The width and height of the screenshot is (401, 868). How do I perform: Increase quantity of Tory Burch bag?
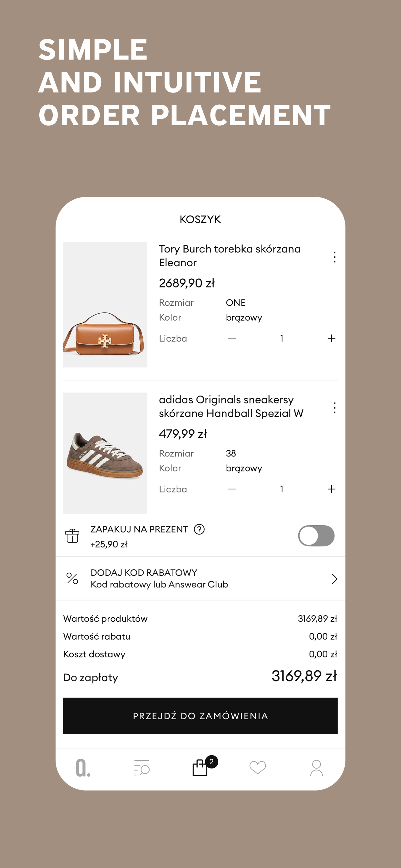pos(331,338)
